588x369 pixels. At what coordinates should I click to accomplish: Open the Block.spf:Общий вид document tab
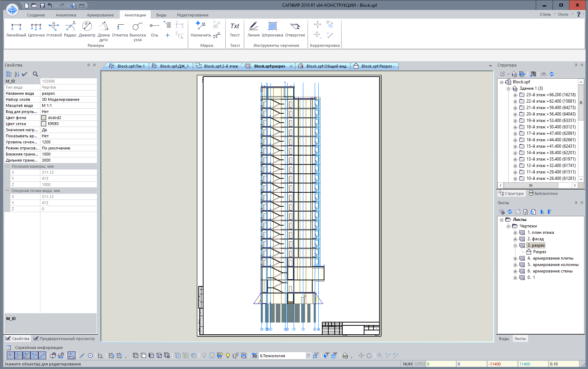326,66
